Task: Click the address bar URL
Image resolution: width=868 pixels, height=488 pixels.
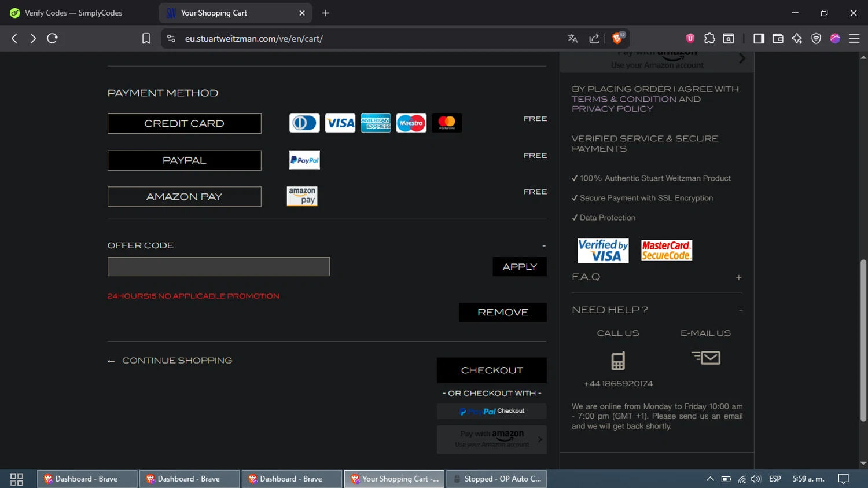Action: pyautogui.click(x=254, y=38)
